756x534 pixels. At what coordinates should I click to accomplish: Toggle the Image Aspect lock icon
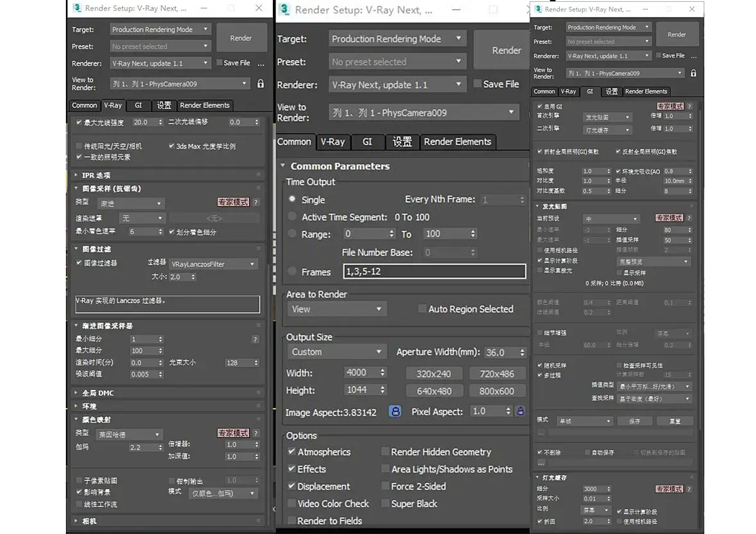click(395, 412)
